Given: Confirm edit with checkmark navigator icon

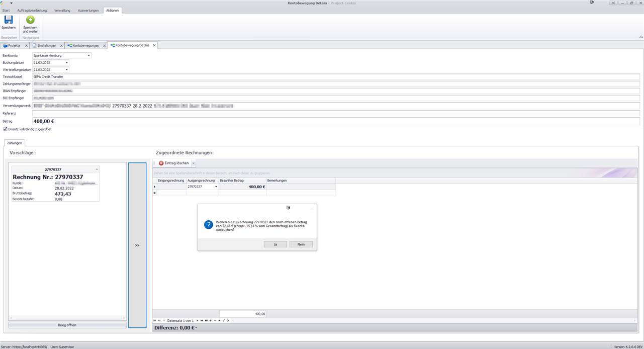Looking at the screenshot, I should coord(224,320).
